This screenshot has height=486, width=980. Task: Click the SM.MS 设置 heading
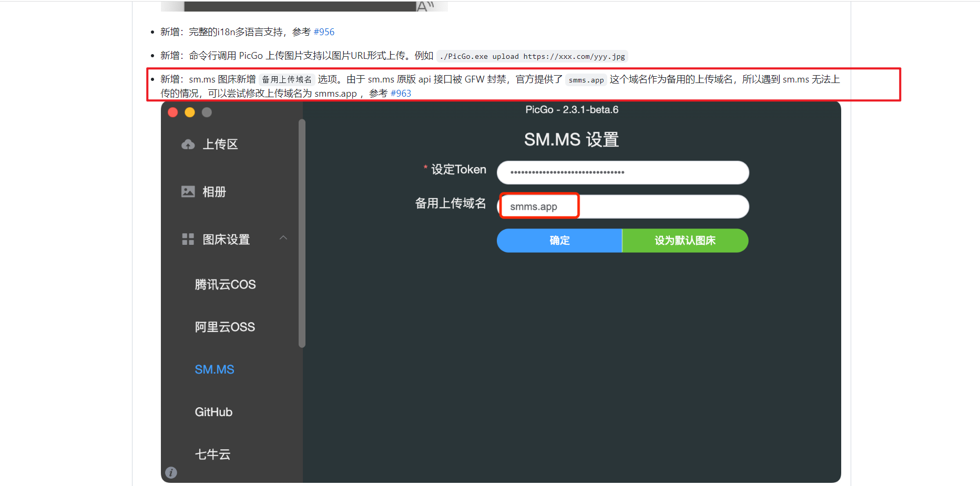(x=571, y=140)
